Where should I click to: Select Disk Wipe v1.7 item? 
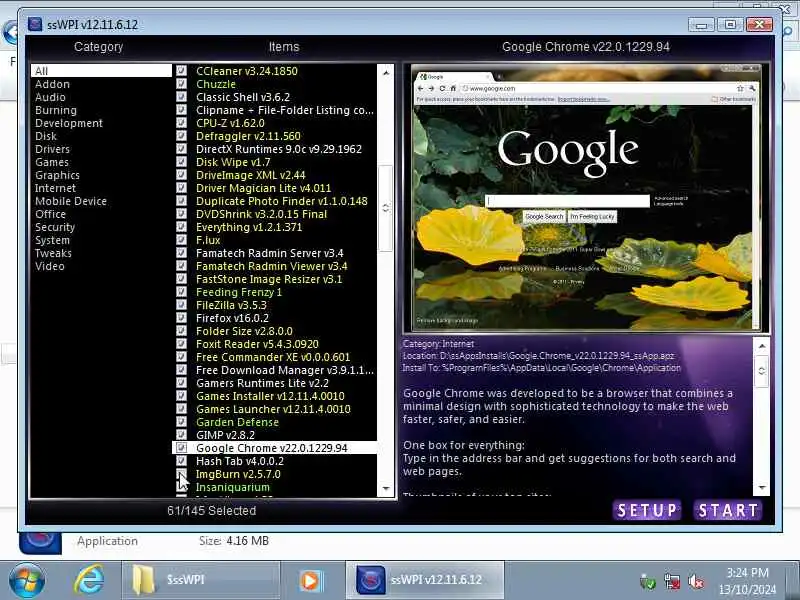[x=233, y=162]
